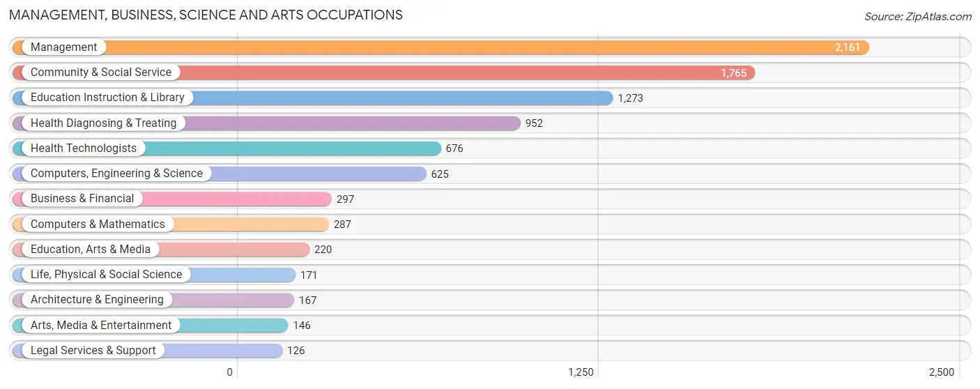
Task: Select the Arts, Media & Entertainment label
Action: coord(101,326)
